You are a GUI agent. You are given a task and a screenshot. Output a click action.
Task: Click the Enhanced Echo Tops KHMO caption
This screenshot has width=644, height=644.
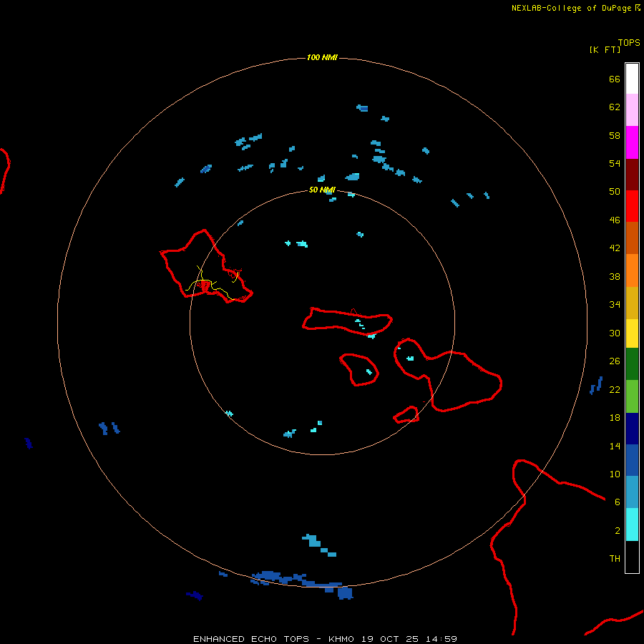[x=325, y=639]
